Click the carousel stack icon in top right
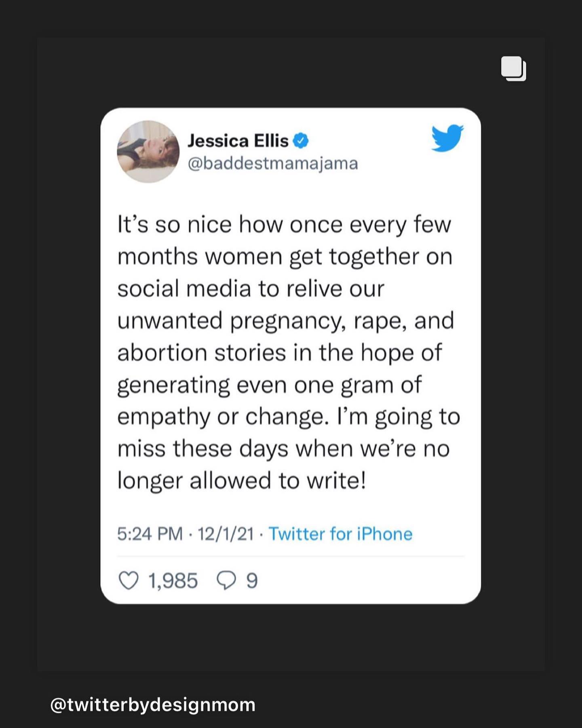The height and width of the screenshot is (728, 582). pyautogui.click(x=514, y=70)
